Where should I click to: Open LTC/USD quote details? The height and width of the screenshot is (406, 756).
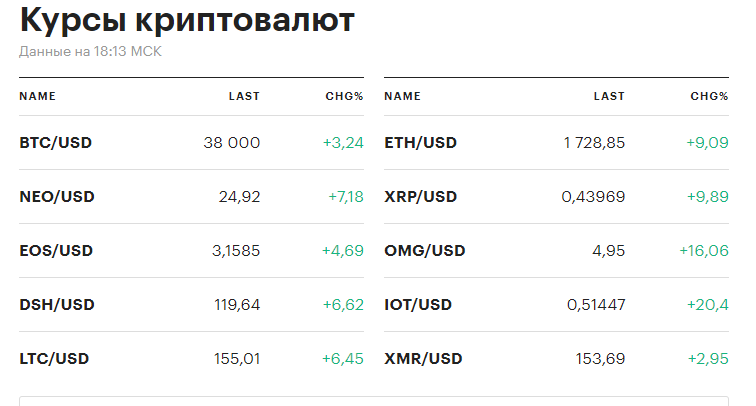tap(54, 359)
